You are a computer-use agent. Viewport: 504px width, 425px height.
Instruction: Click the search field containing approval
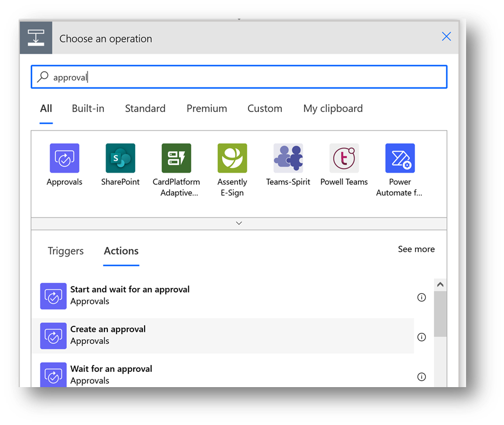[239, 77]
